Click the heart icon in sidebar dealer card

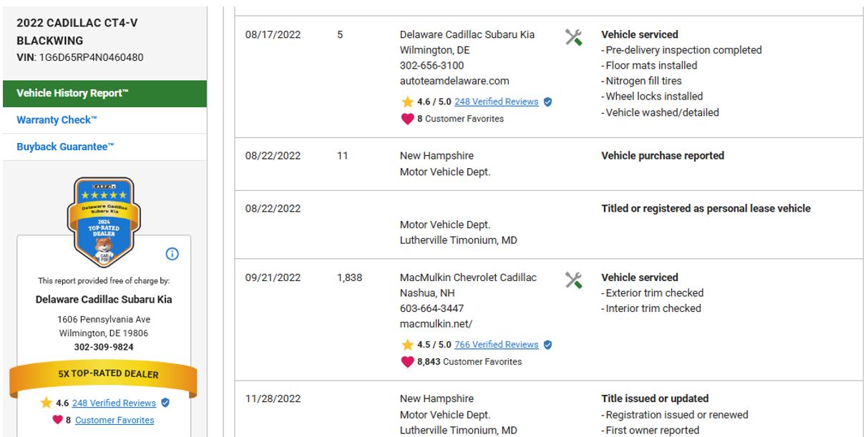point(57,420)
